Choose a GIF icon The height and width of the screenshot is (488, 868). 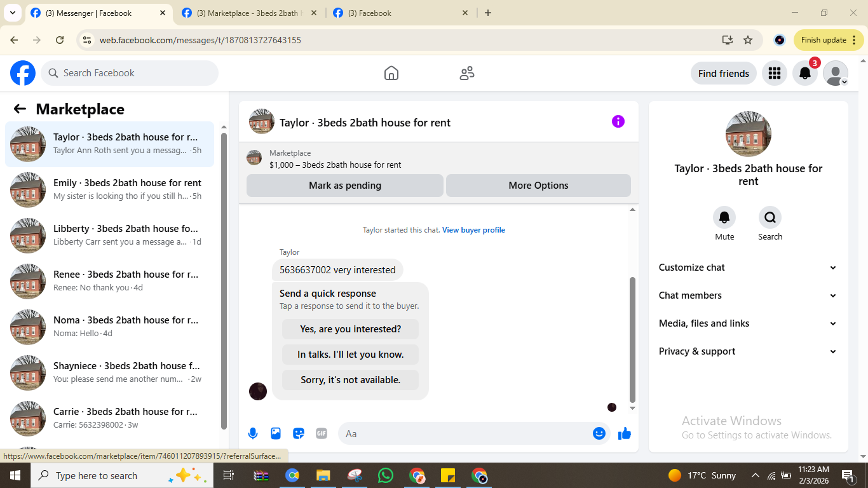pos(322,433)
